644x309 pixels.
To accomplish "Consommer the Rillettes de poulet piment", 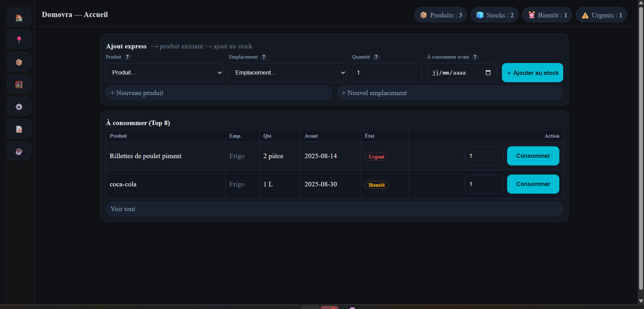I will (x=533, y=156).
